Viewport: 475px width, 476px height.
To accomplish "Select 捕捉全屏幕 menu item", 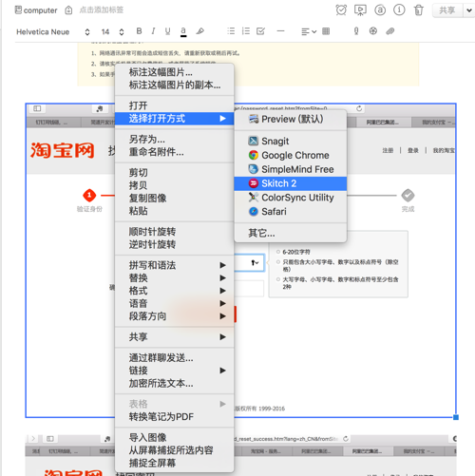I will pos(175,463).
